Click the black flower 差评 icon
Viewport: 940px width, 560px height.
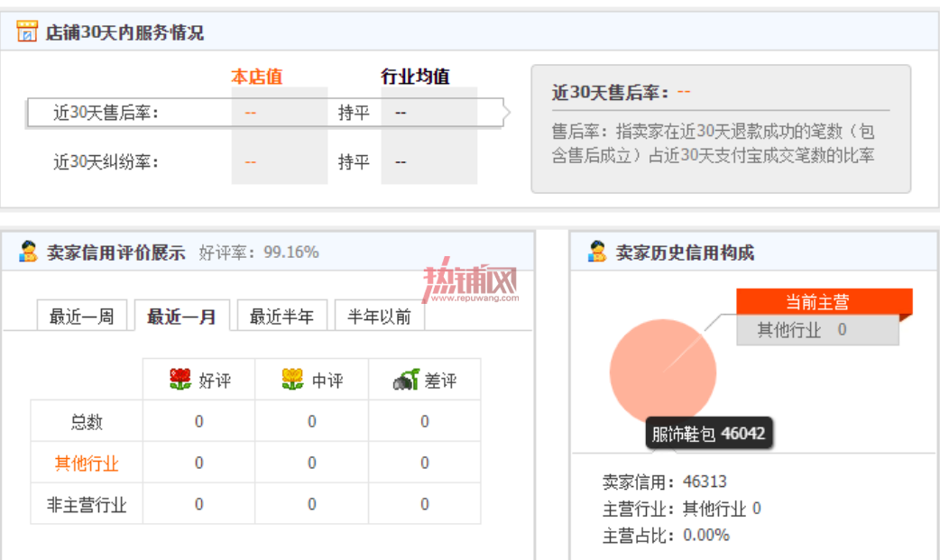pyautogui.click(x=406, y=380)
